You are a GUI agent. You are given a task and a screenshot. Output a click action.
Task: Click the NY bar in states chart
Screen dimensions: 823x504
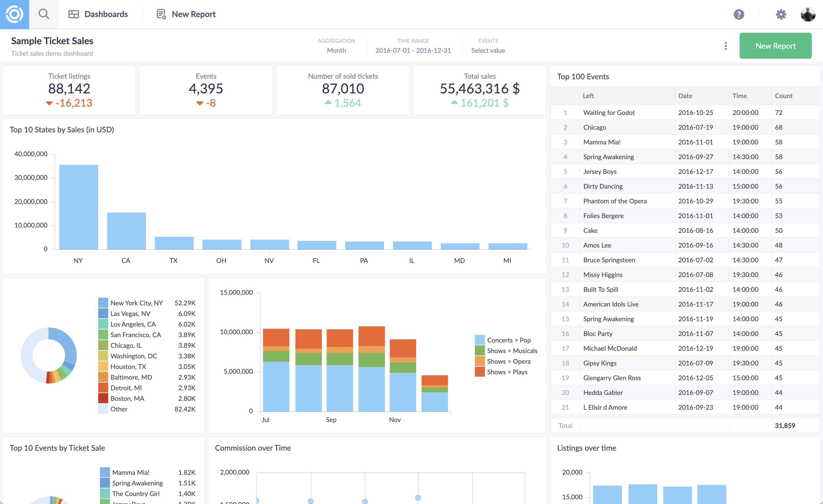[78, 207]
